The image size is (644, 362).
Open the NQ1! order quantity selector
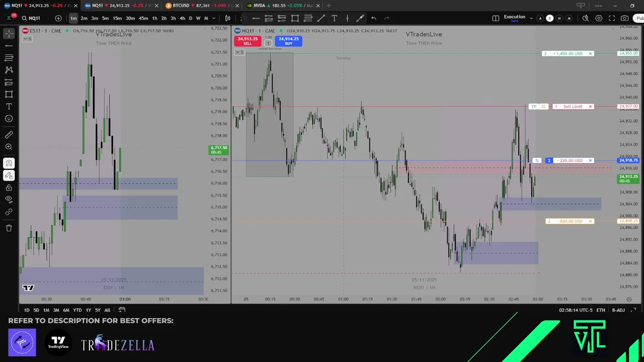268,43
